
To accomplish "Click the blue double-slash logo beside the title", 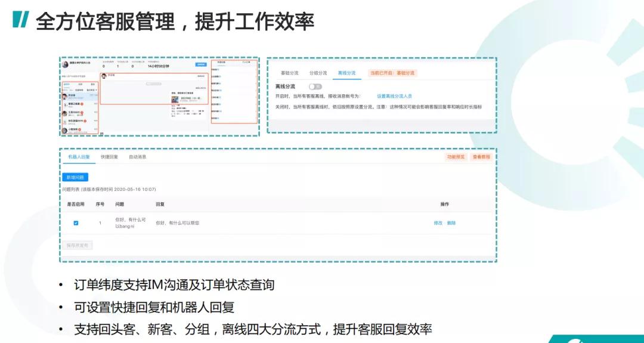I will pos(20,20).
